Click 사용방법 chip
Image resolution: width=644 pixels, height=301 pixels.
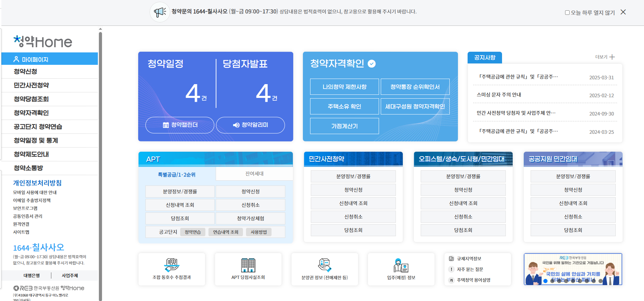pyautogui.click(x=259, y=232)
